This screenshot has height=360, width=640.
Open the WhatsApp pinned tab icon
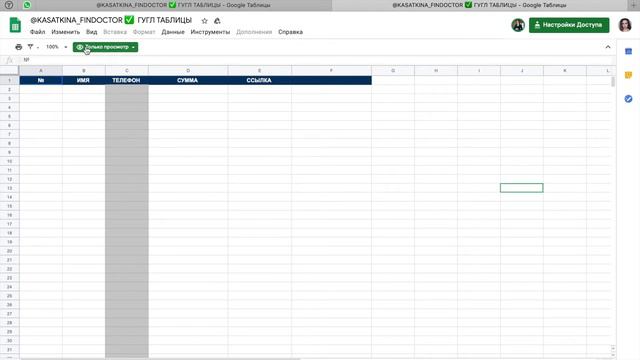[x=27, y=5]
